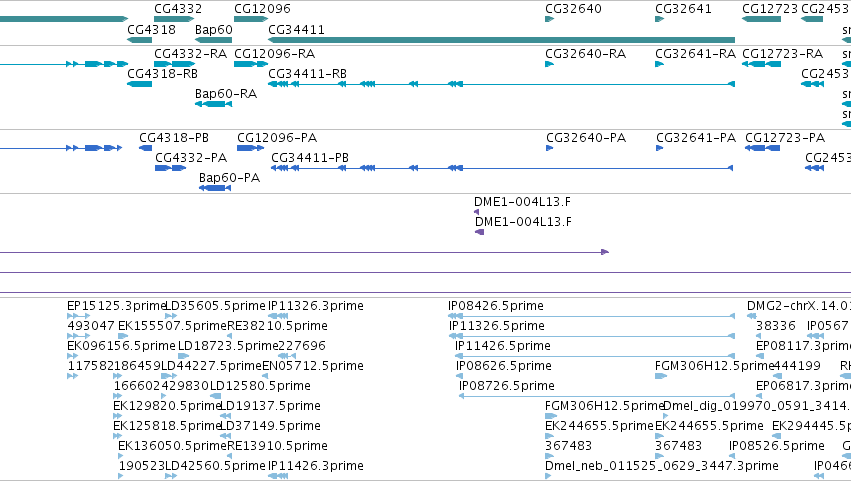The height and width of the screenshot is (481, 851).
Task: Click the EP15125.3prime EST label
Action: pyautogui.click(x=116, y=306)
